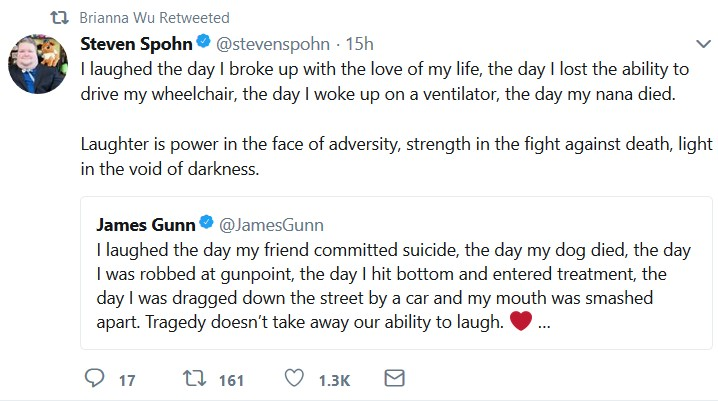
Task: Open Steven Spohn's profile picture
Action: pyautogui.click(x=38, y=64)
